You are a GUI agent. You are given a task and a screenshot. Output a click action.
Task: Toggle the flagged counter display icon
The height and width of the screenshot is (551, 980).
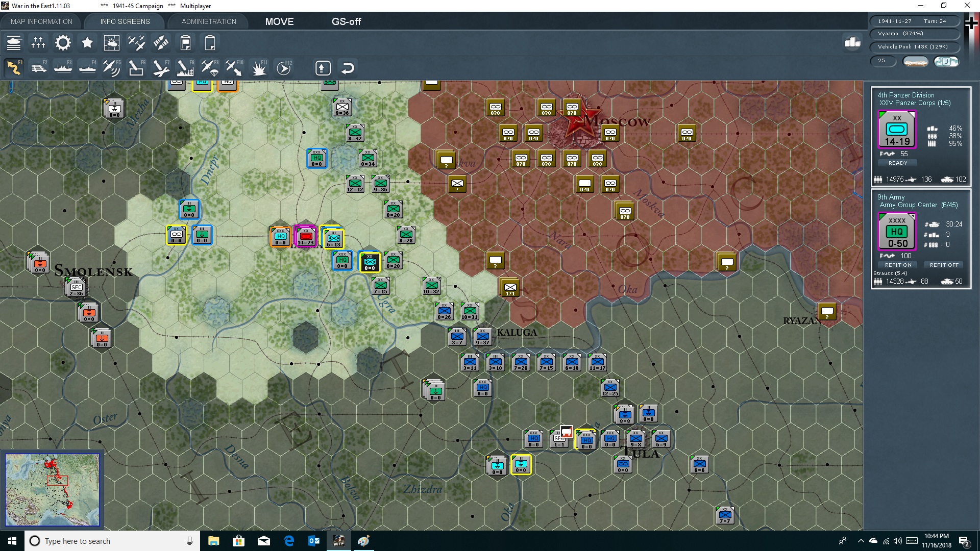coord(185,43)
